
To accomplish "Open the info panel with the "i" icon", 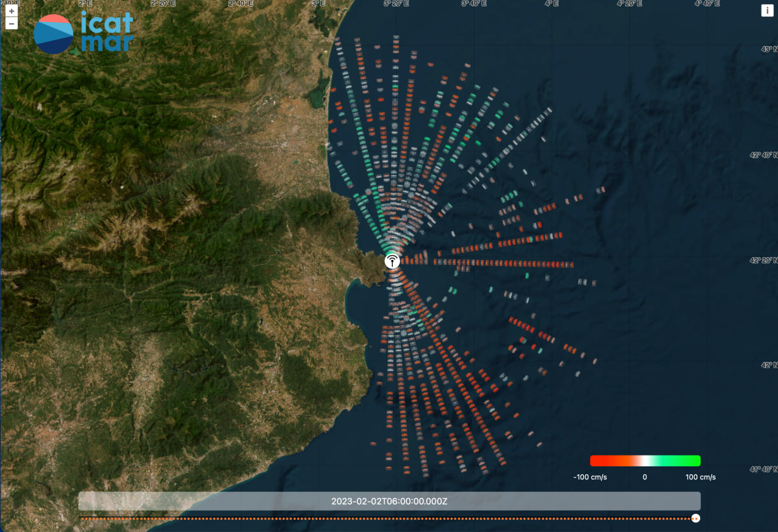I will coord(766,10).
